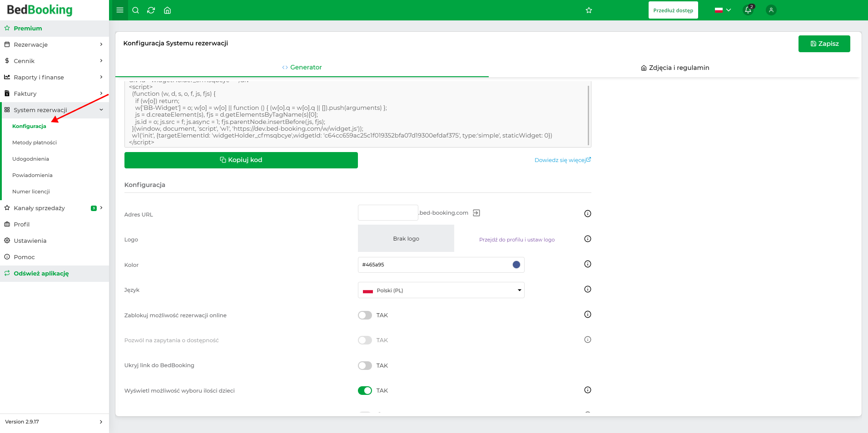Click the Adres URL subdomain input
868x433 pixels.
388,213
